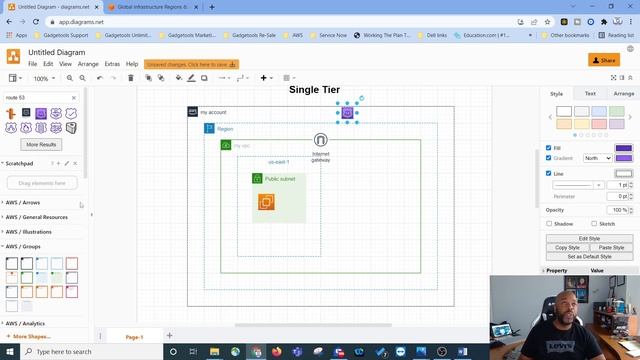
Task: Open the Arrange menu
Action: click(88, 64)
